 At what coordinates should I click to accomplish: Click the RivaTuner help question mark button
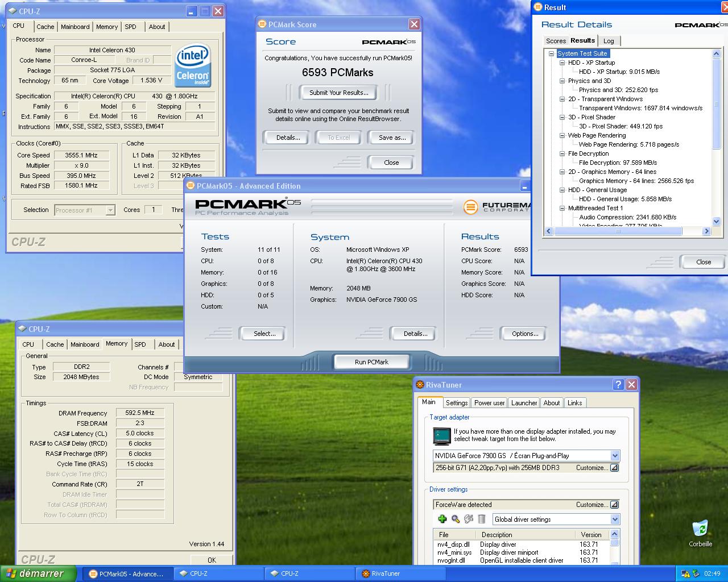(x=618, y=385)
